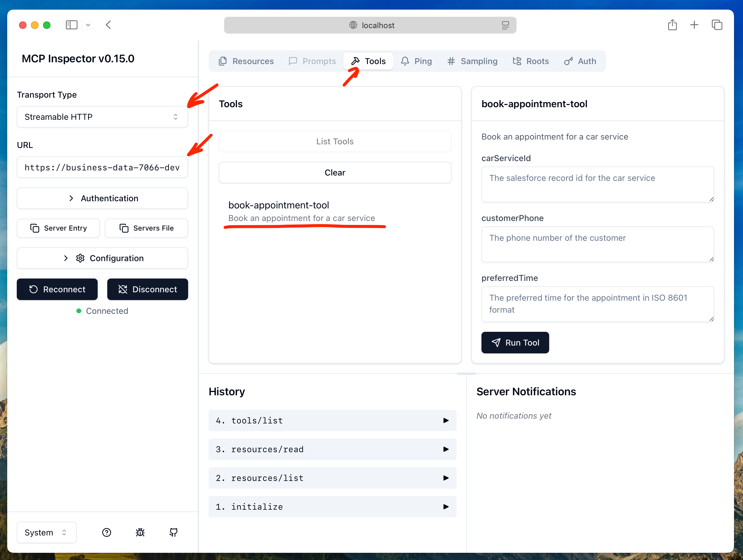This screenshot has width=743, height=560.
Task: Click the URL input field
Action: (x=102, y=167)
